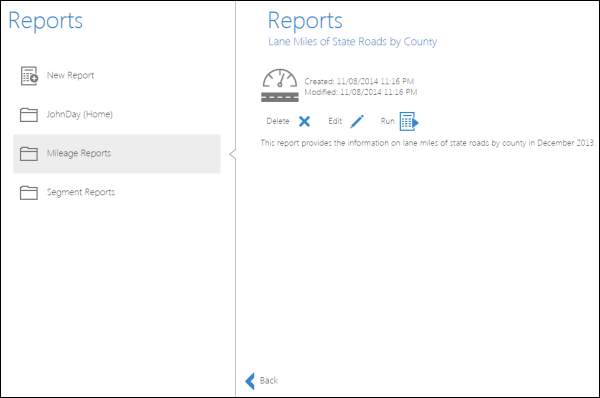600x398 pixels.
Task: Click the left panel Reports heading
Action: 46,21
